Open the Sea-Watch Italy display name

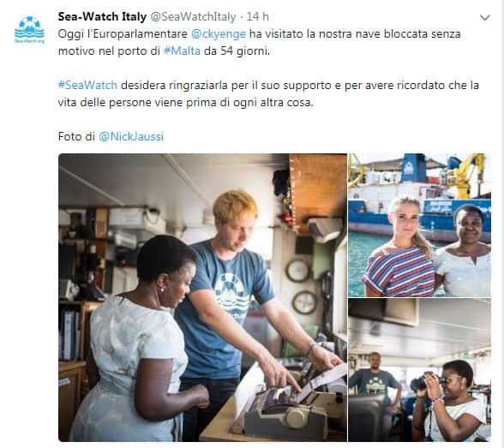(102, 16)
